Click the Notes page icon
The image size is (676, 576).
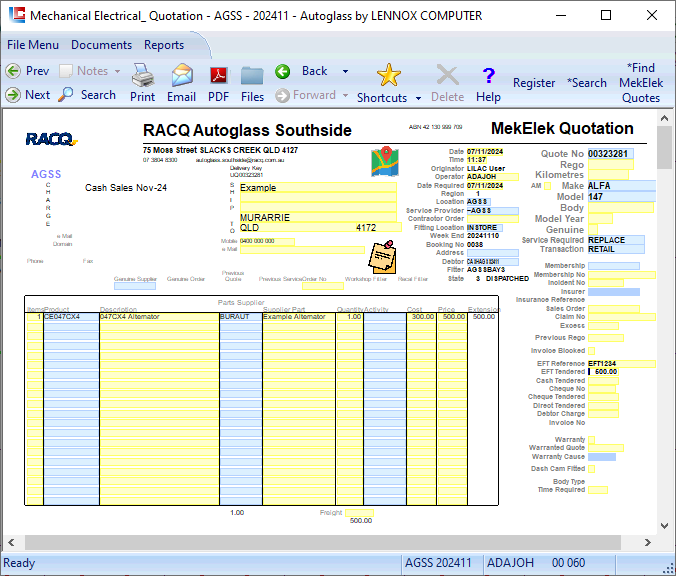66,71
